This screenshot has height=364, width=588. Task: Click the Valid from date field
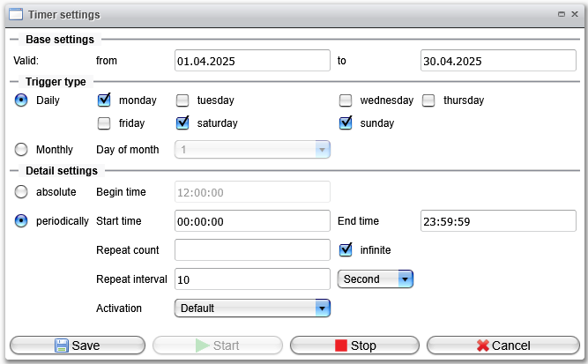coord(252,60)
